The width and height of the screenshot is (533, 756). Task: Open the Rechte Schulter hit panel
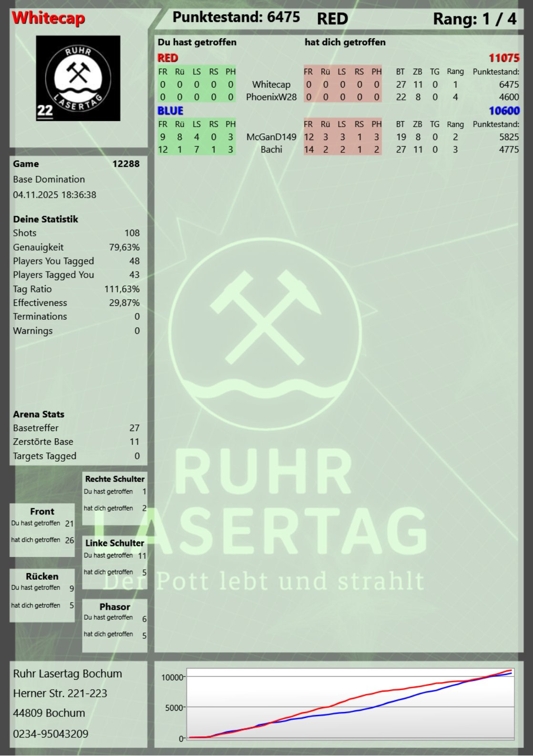point(114,498)
